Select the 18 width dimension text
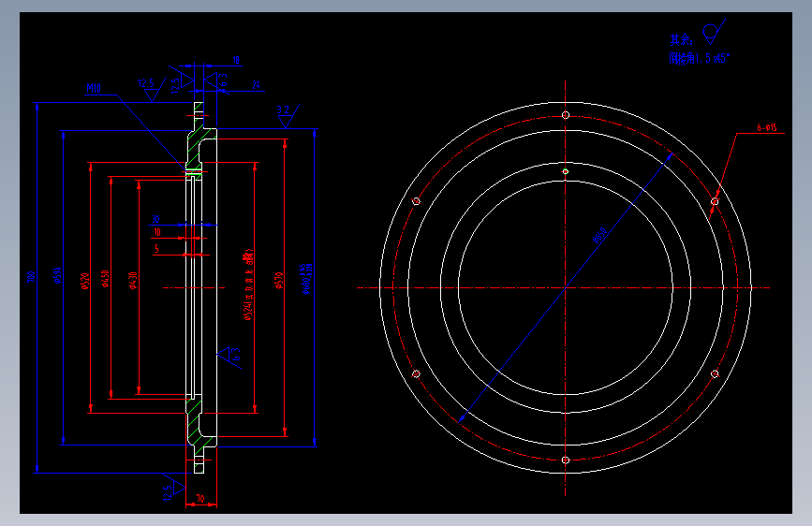The image size is (812, 526). [236, 60]
